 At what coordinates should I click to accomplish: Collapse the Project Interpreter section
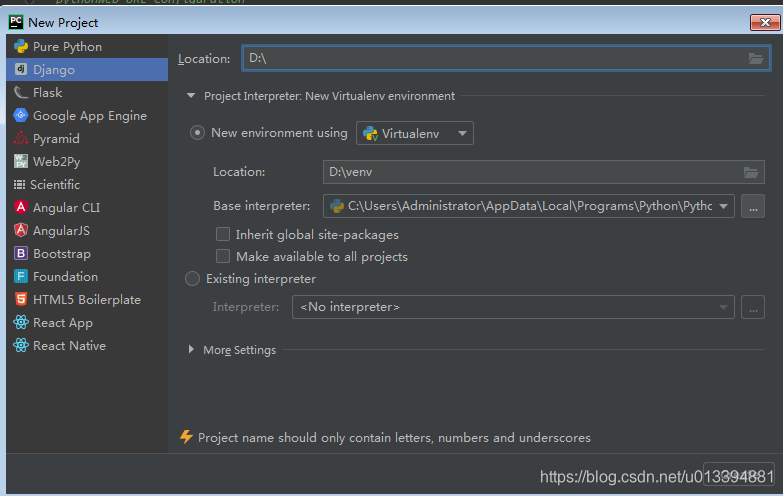click(191, 95)
